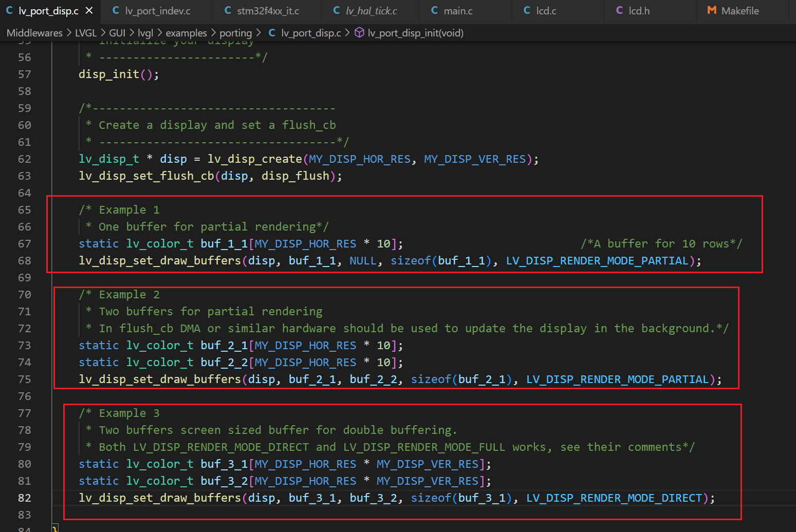Viewport: 796px width, 532px height.
Task: Expand the chevron after porting breadcrumb
Action: (258, 33)
